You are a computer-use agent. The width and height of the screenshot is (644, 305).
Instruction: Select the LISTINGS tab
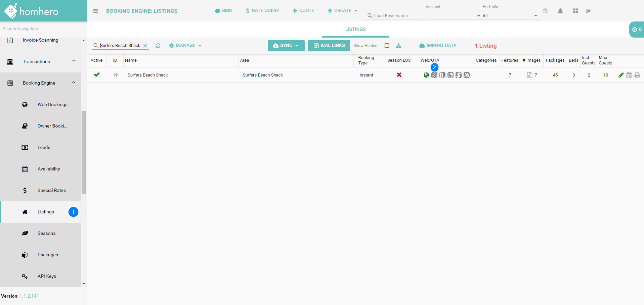(x=355, y=29)
